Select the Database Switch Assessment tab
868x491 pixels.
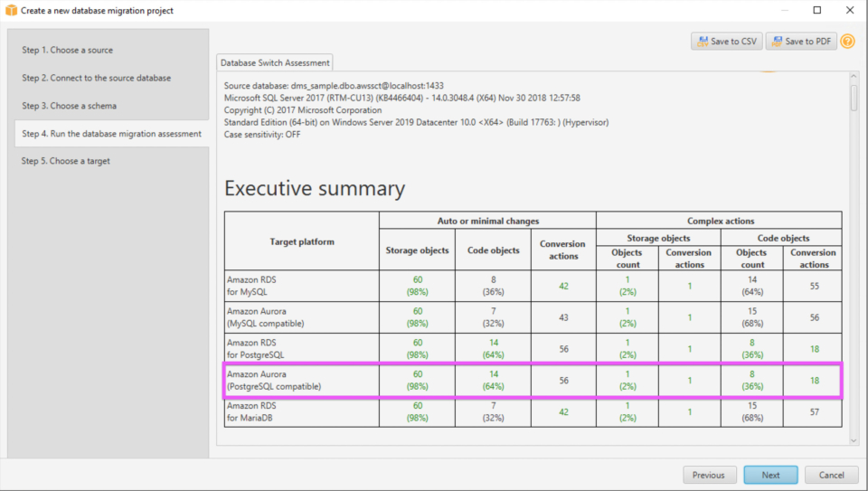point(276,62)
